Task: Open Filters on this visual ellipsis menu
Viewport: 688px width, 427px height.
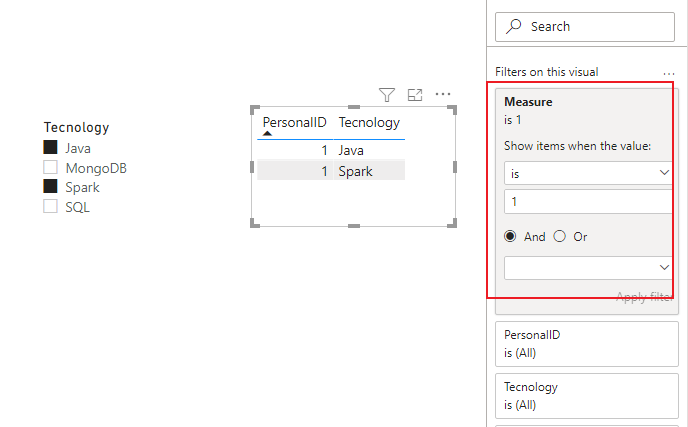Action: tap(669, 74)
